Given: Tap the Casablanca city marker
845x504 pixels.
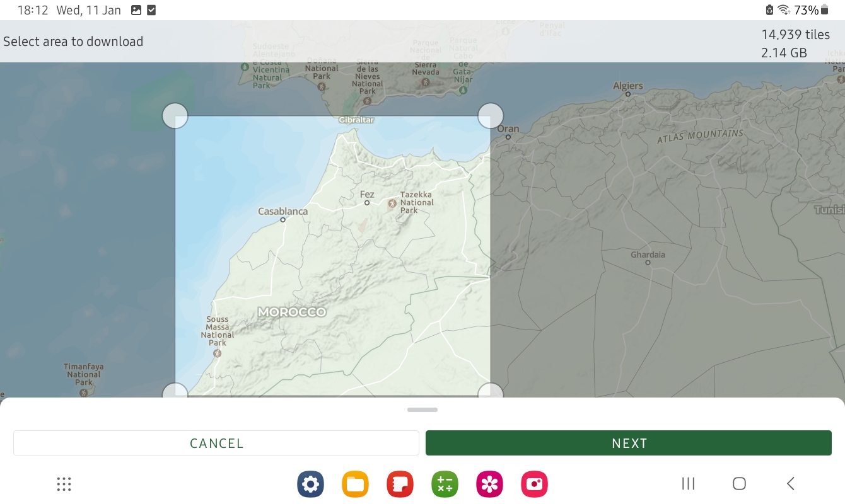Looking at the screenshot, I should [x=283, y=220].
